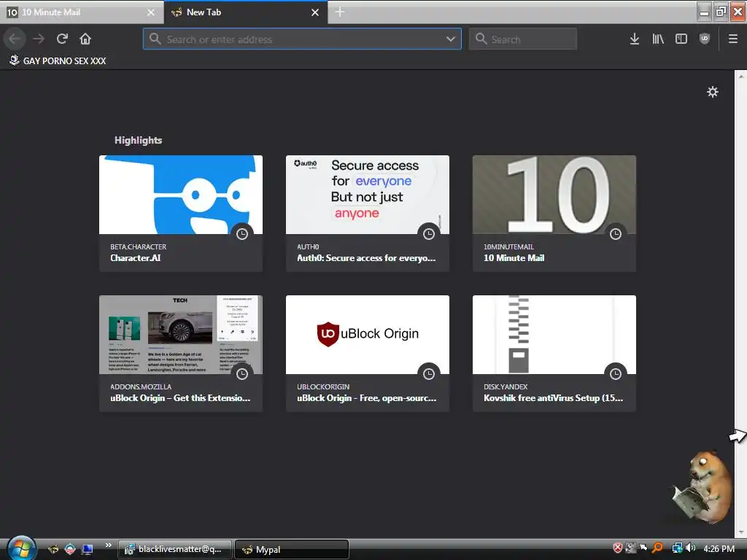Click the Character.AI title link
747x560 pixels.
tap(135, 258)
